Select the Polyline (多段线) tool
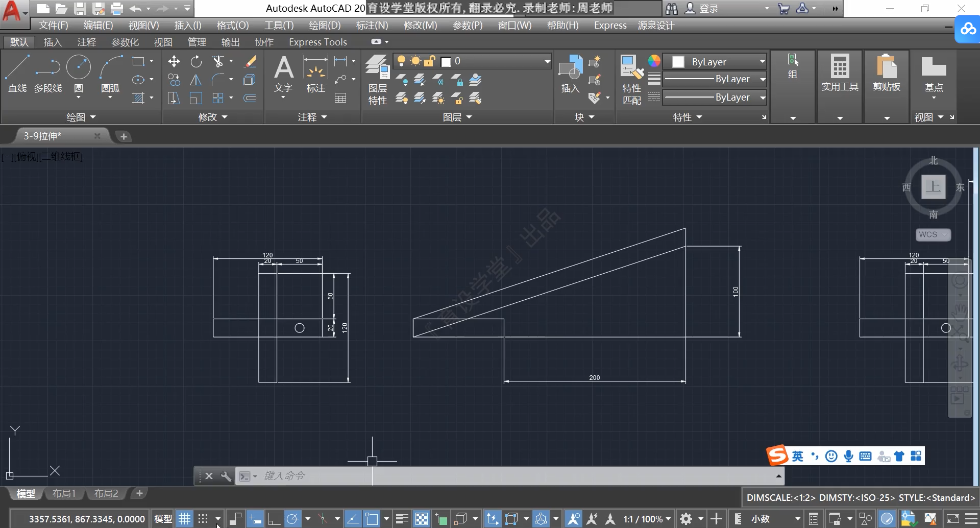 click(x=48, y=74)
